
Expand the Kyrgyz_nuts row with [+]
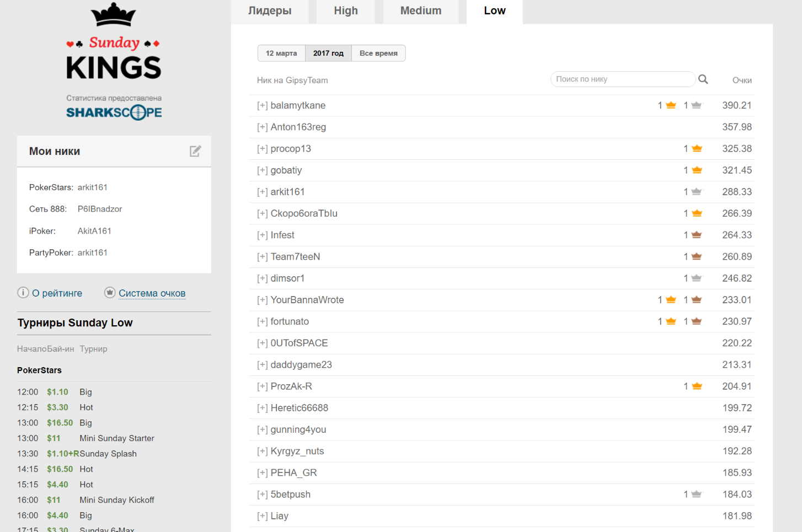[x=263, y=452]
